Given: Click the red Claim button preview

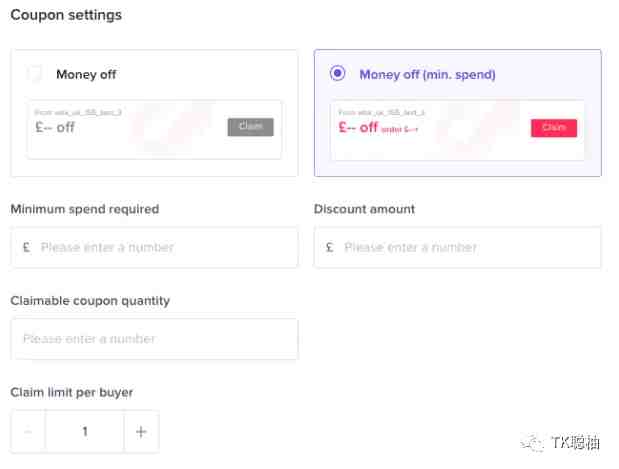Looking at the screenshot, I should [554, 128].
